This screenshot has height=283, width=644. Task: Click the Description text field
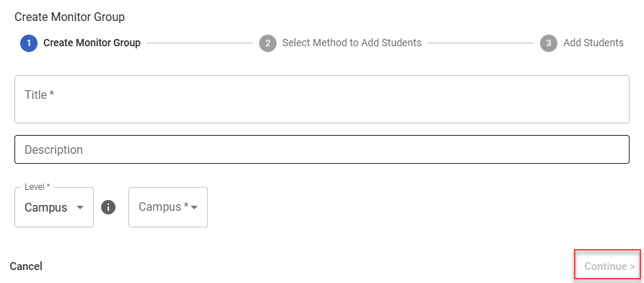(322, 149)
